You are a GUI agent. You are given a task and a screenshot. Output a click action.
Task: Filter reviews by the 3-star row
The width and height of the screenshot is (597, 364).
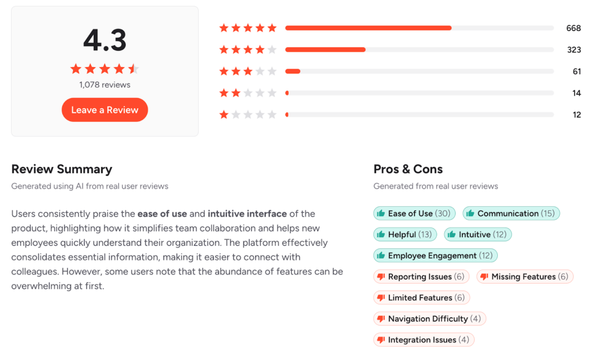tap(419, 72)
